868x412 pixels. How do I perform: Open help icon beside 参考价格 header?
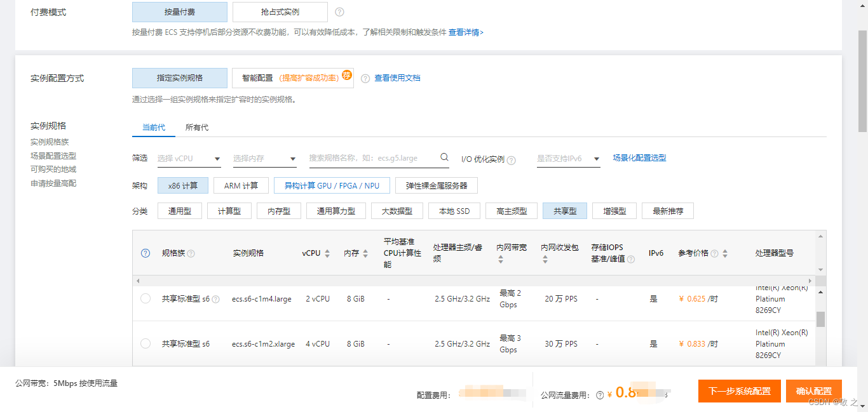[714, 253]
